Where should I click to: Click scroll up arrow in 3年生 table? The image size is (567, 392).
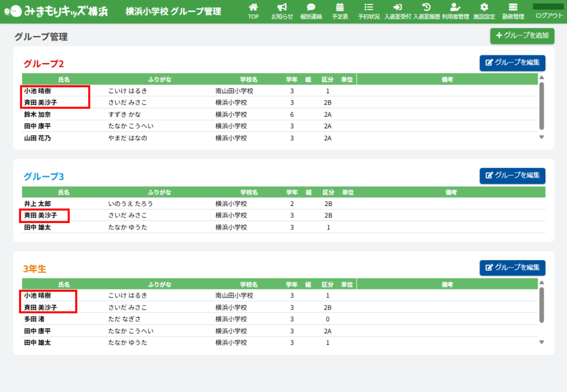point(542,283)
